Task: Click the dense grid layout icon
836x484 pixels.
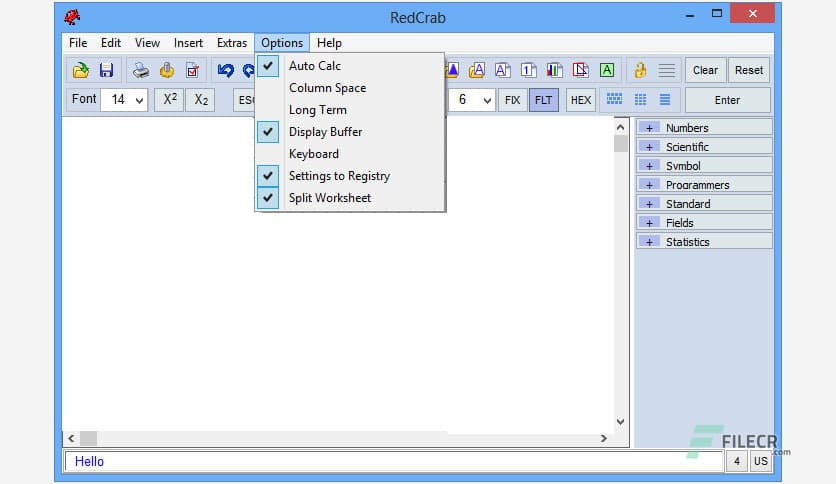Action: (614, 99)
